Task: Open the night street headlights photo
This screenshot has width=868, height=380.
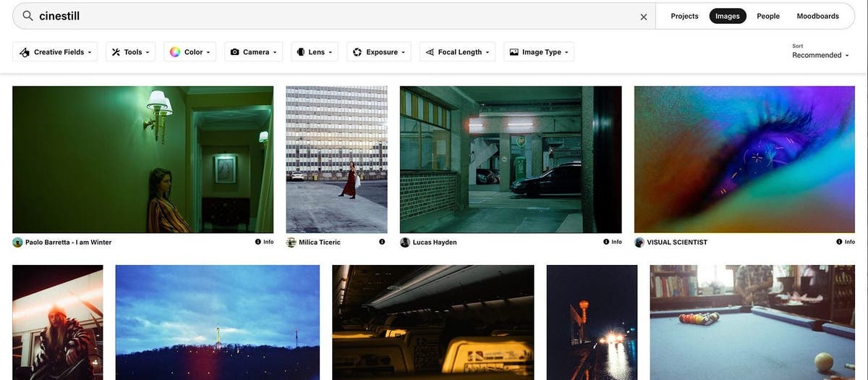Action: [592, 322]
